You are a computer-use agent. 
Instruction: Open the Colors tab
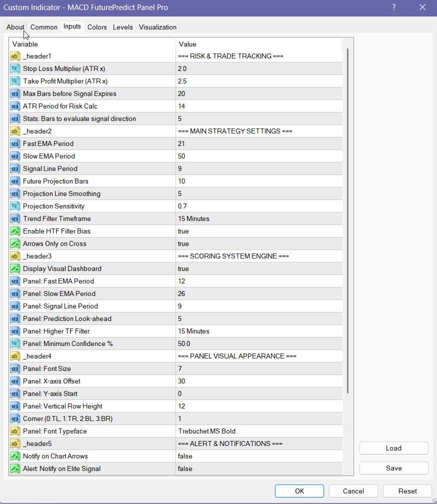point(97,27)
